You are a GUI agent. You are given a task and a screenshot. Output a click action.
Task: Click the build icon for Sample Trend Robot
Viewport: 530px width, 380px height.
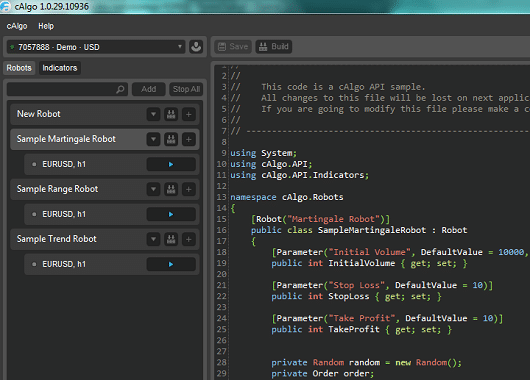171,239
